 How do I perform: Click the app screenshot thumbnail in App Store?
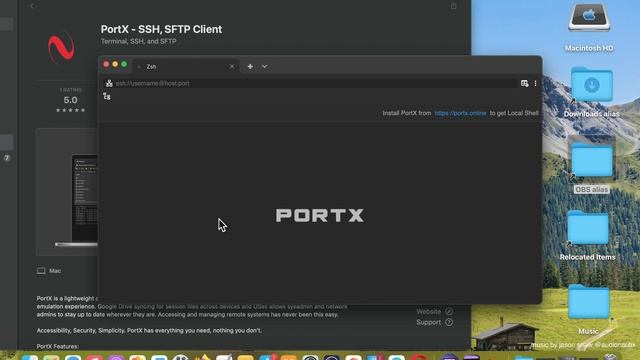click(67, 192)
